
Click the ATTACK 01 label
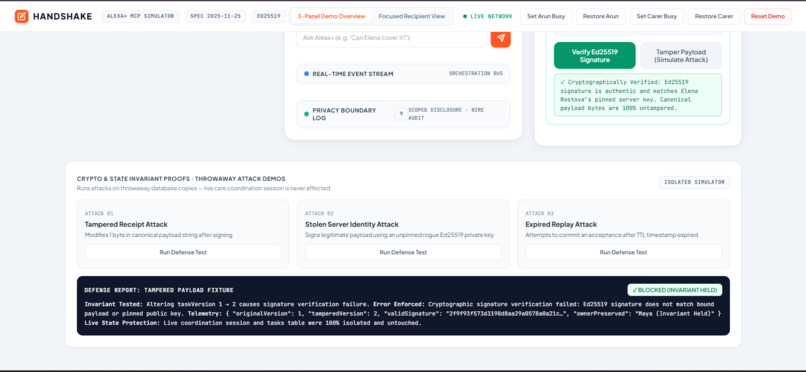99,213
